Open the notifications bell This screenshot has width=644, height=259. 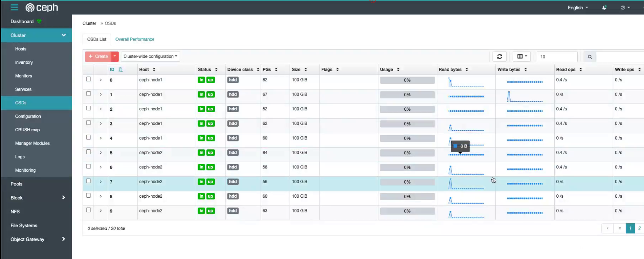point(604,8)
